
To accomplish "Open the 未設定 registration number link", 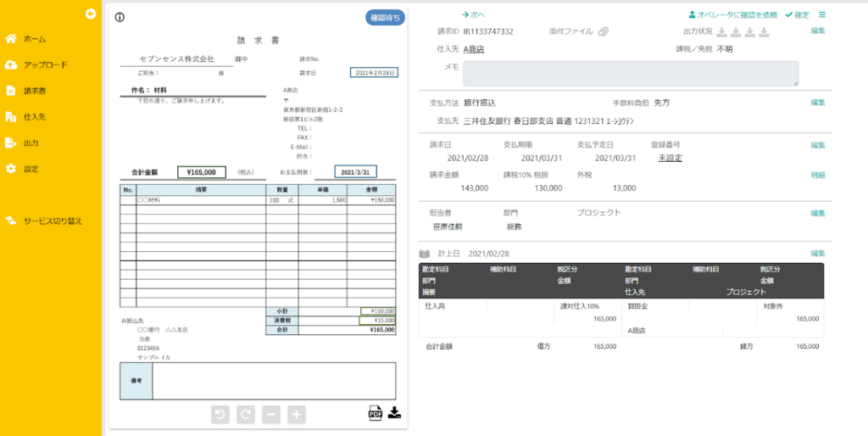I will click(x=670, y=158).
